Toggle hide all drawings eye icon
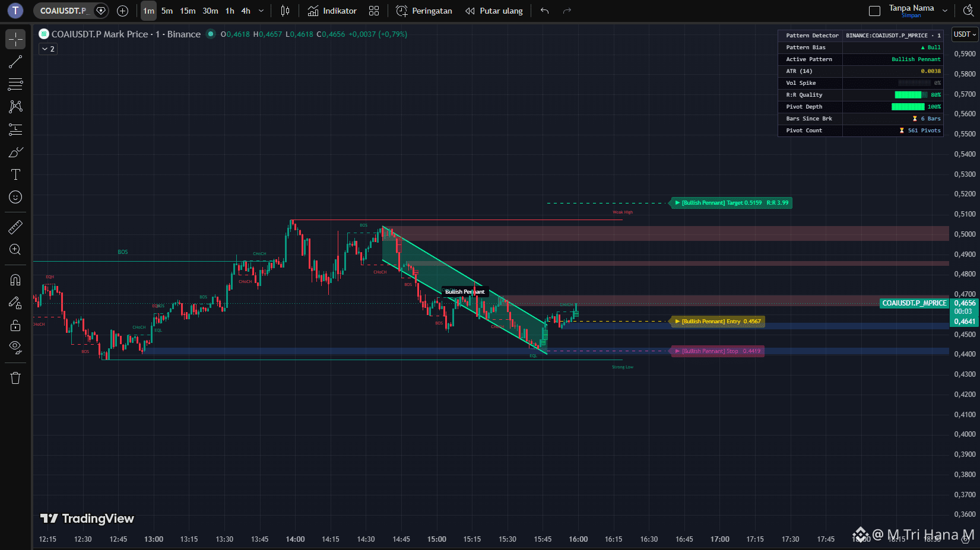The height and width of the screenshot is (550, 980). click(15, 348)
